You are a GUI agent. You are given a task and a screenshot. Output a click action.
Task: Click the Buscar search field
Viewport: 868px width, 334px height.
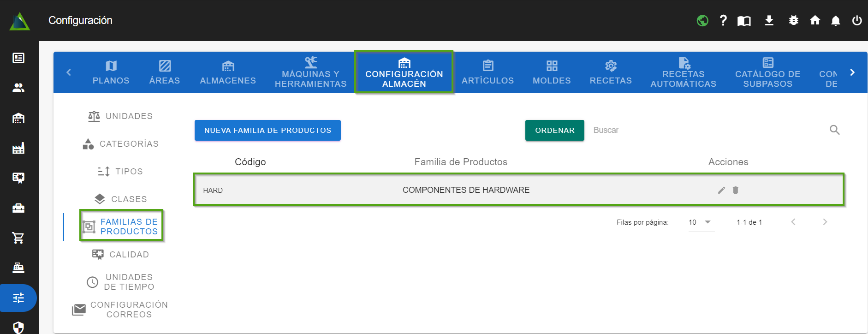click(x=709, y=130)
